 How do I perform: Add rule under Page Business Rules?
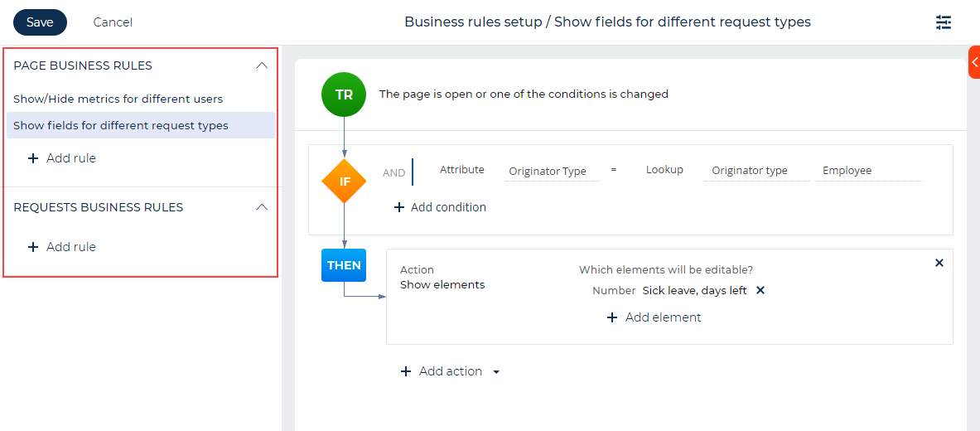62,158
